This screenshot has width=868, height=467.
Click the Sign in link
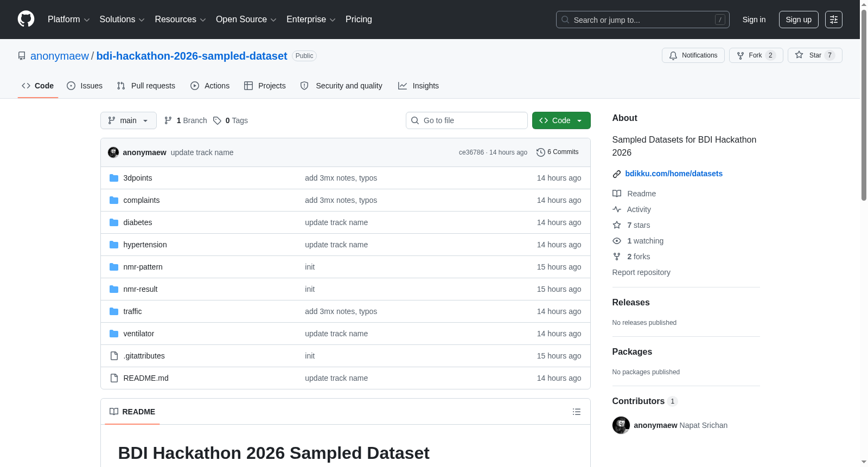pyautogui.click(x=754, y=20)
